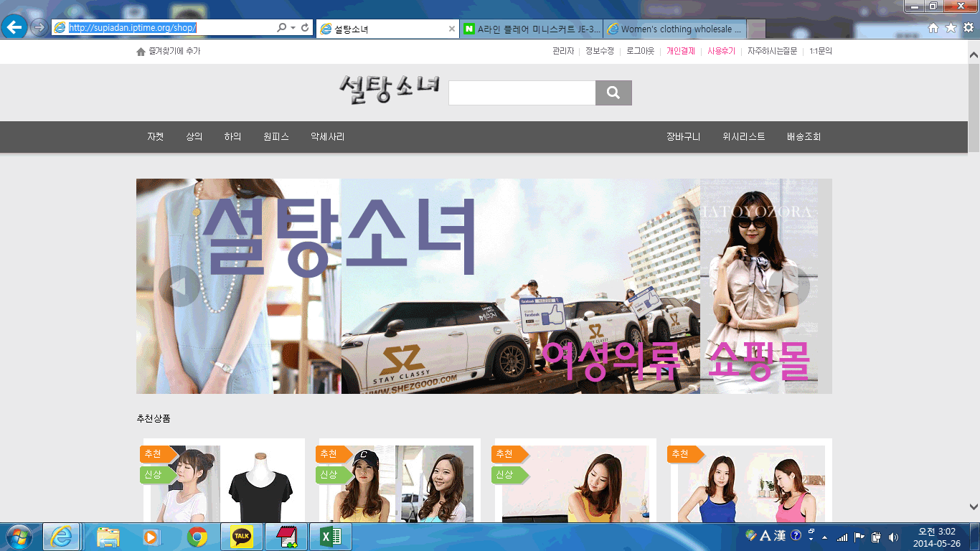Open the 위시리스트 menu item
980x551 pixels.
pyautogui.click(x=744, y=136)
